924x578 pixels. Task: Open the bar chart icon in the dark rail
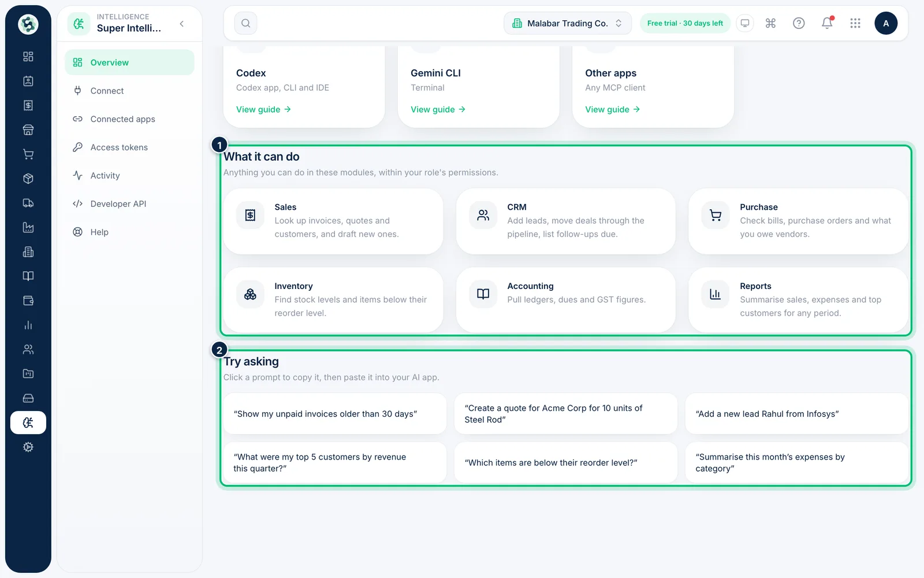28,325
